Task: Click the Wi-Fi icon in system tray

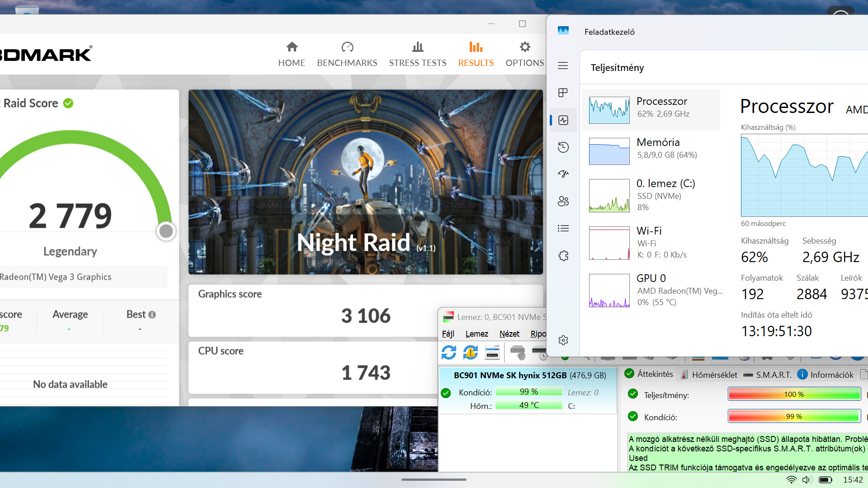Action: 791,480
